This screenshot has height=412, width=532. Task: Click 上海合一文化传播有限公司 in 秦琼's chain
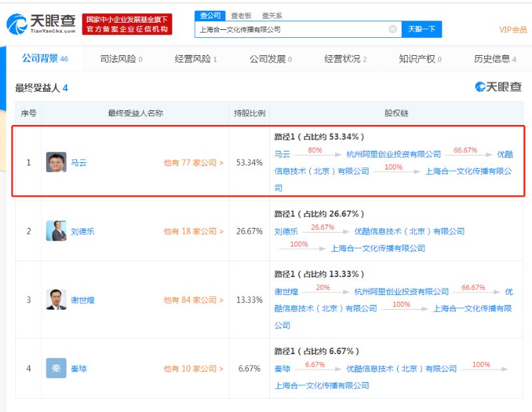pyautogui.click(x=321, y=385)
